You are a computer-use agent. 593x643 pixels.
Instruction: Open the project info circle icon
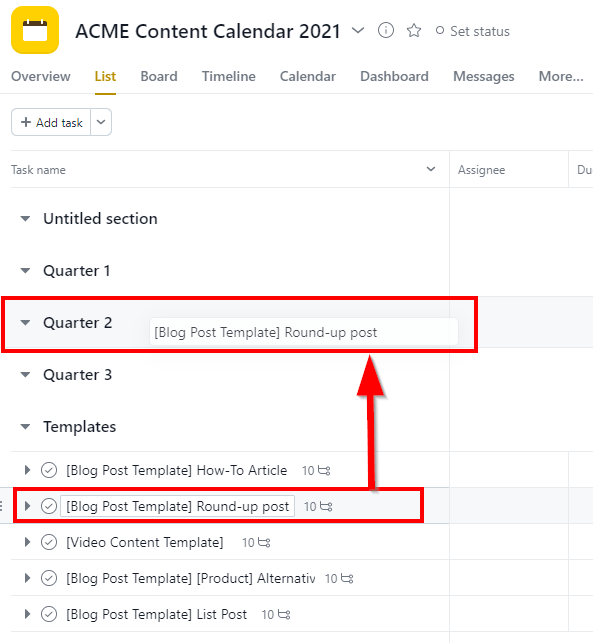(385, 30)
